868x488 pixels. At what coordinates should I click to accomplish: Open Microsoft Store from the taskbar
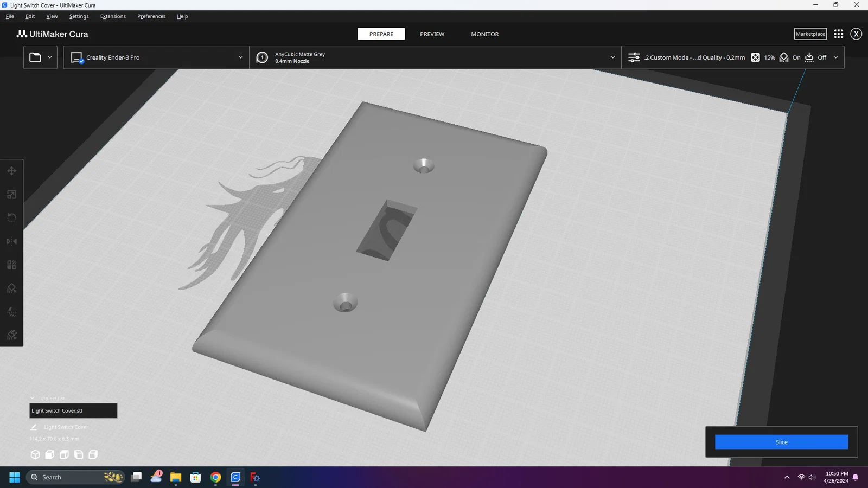click(196, 477)
